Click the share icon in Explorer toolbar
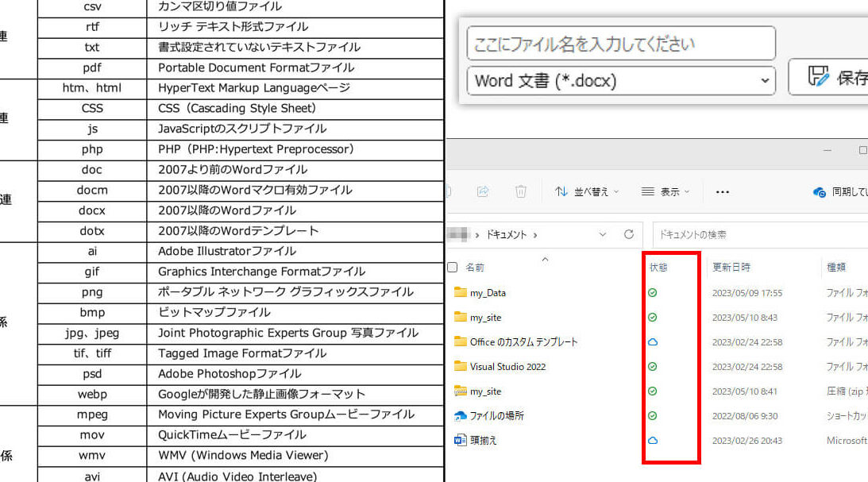The height and width of the screenshot is (482, 868). (x=483, y=191)
